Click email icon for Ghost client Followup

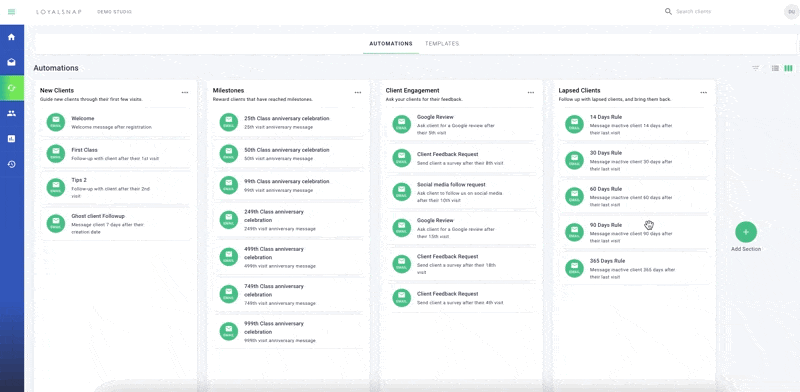click(56, 224)
